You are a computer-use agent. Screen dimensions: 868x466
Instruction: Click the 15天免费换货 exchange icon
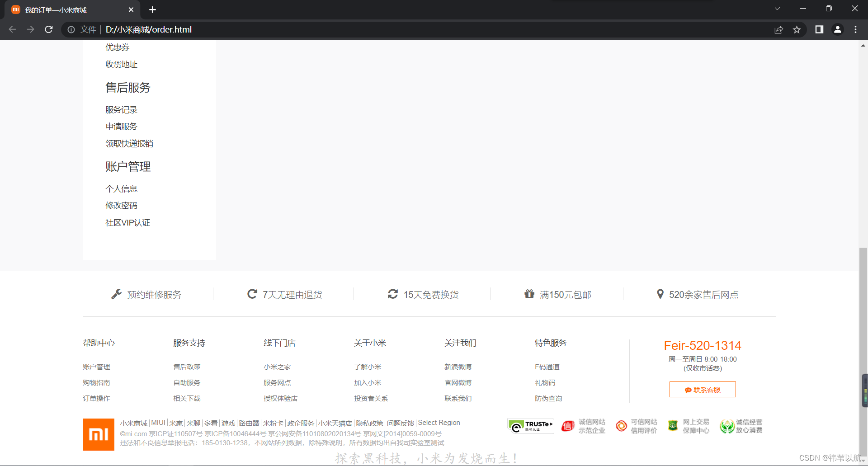click(393, 294)
